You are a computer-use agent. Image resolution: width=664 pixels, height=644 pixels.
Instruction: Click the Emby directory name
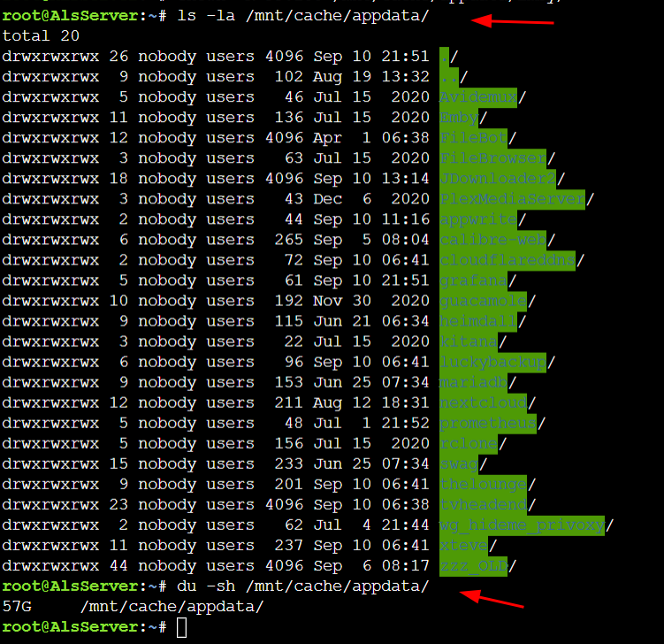click(x=459, y=118)
